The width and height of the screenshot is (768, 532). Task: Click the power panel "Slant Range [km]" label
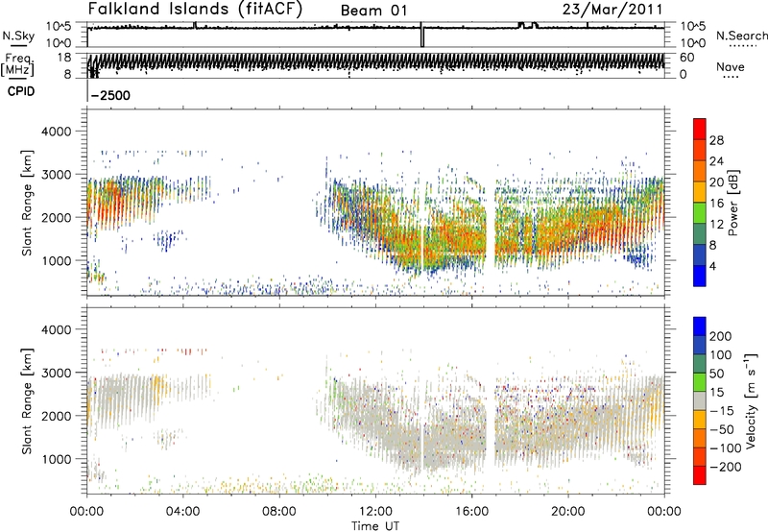(27, 203)
